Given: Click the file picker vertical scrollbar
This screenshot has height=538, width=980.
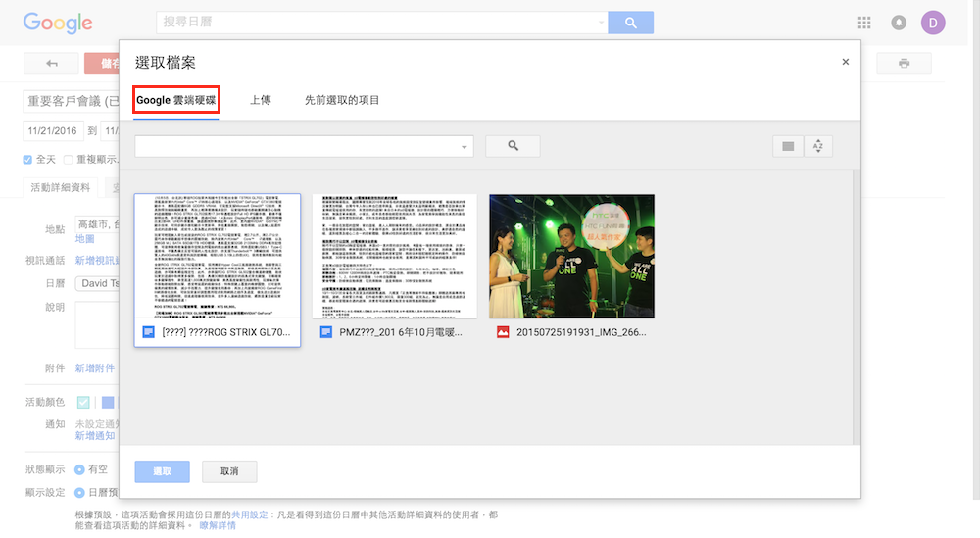Looking at the screenshot, I should pyautogui.click(x=857, y=306).
